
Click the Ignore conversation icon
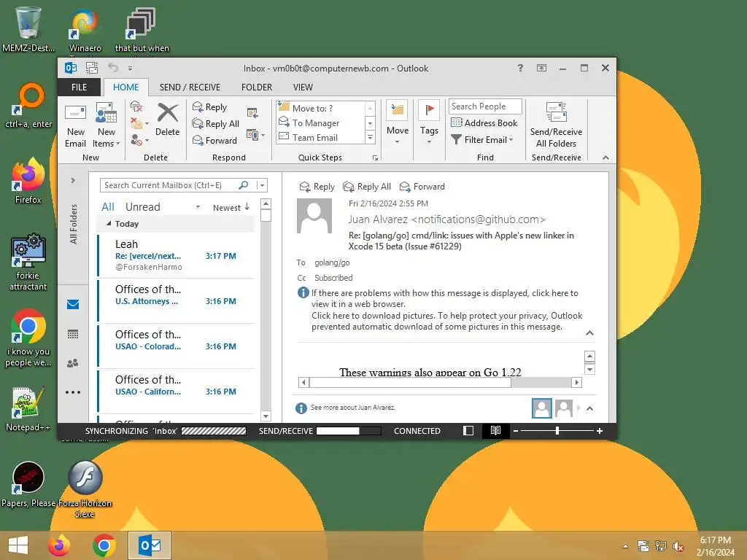point(136,106)
